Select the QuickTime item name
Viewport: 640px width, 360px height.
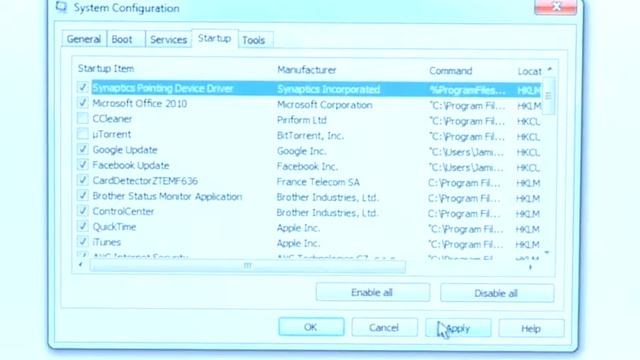(x=114, y=227)
